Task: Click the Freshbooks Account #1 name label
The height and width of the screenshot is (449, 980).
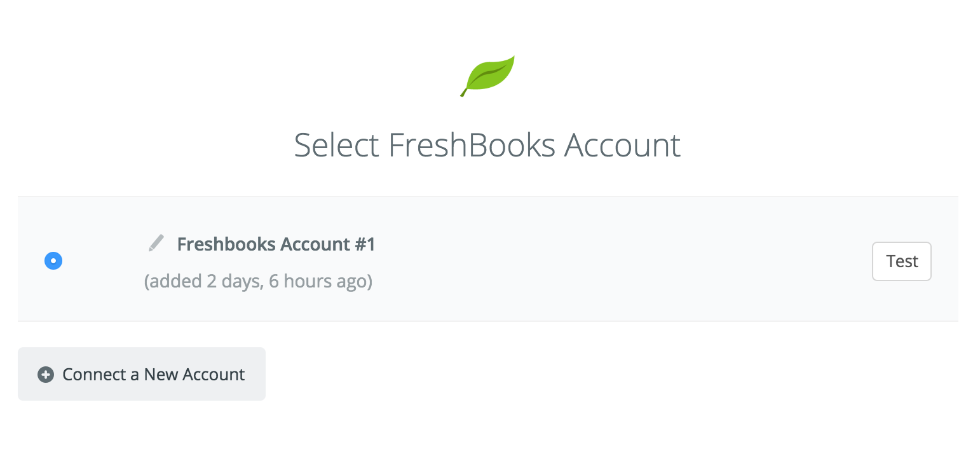Action: (276, 244)
